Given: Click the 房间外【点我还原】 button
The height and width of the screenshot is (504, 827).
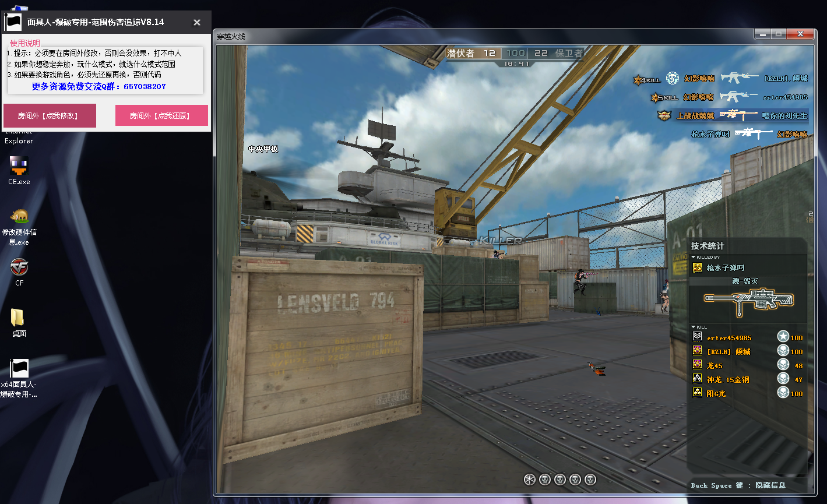Looking at the screenshot, I should pos(161,116).
